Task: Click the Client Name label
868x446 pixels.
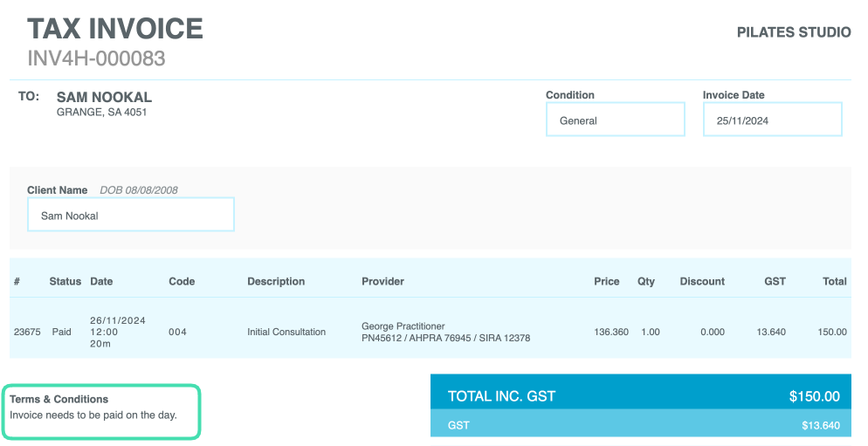Action: [58, 190]
